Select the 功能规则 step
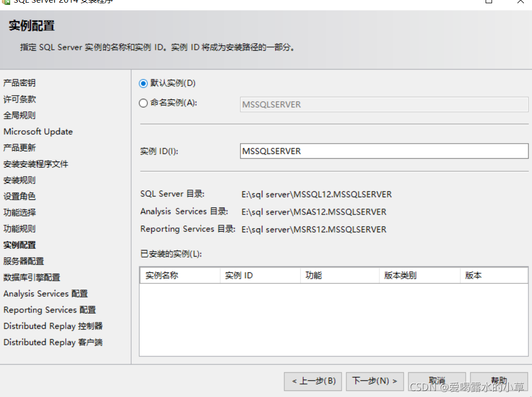This screenshot has height=397, width=532. 19,229
